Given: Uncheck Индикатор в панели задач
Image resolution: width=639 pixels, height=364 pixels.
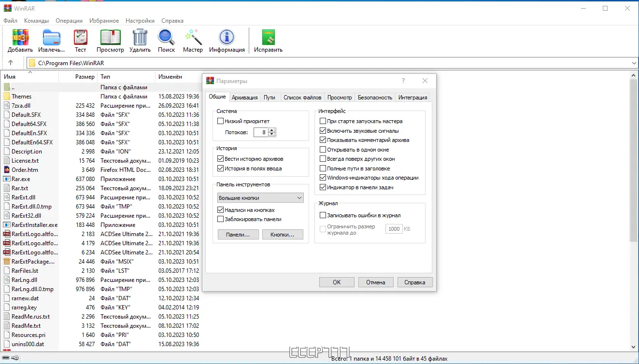Looking at the screenshot, I should point(323,187).
